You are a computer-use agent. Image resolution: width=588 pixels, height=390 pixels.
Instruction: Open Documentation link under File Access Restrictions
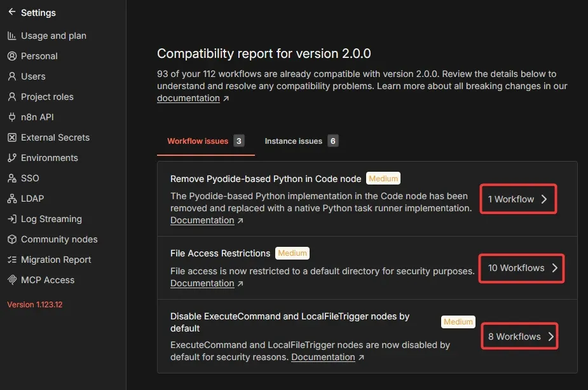tap(202, 283)
